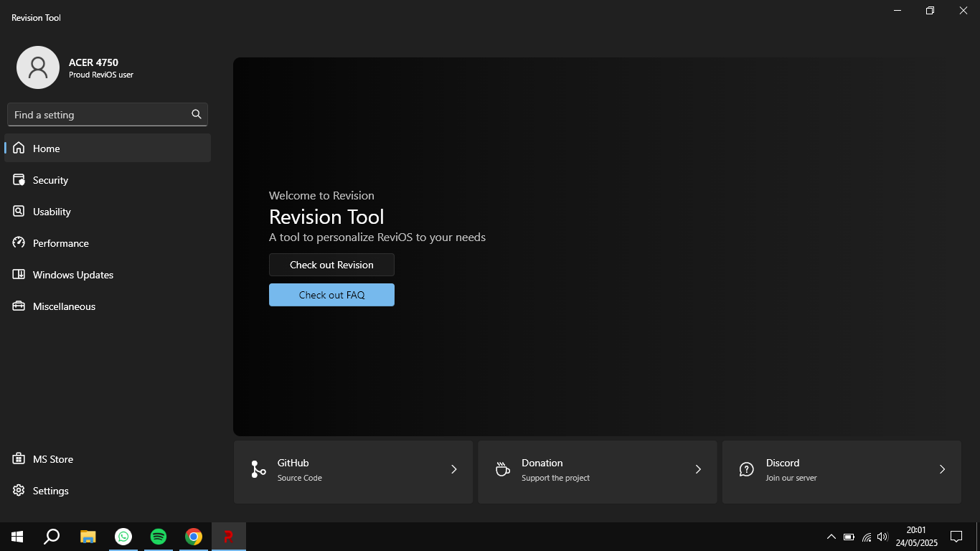Open WhatsApp from the taskbar
980x551 pixels.
click(123, 537)
